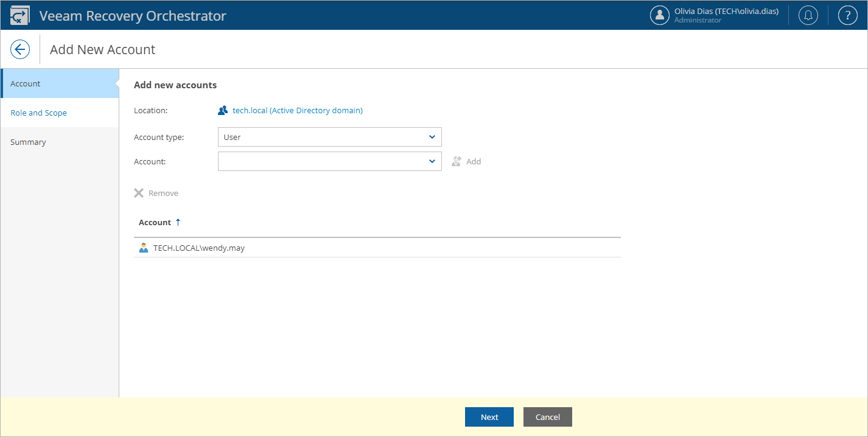Open the tech.local Active Directory domain link
Screen dimensions: 868x437
point(298,110)
